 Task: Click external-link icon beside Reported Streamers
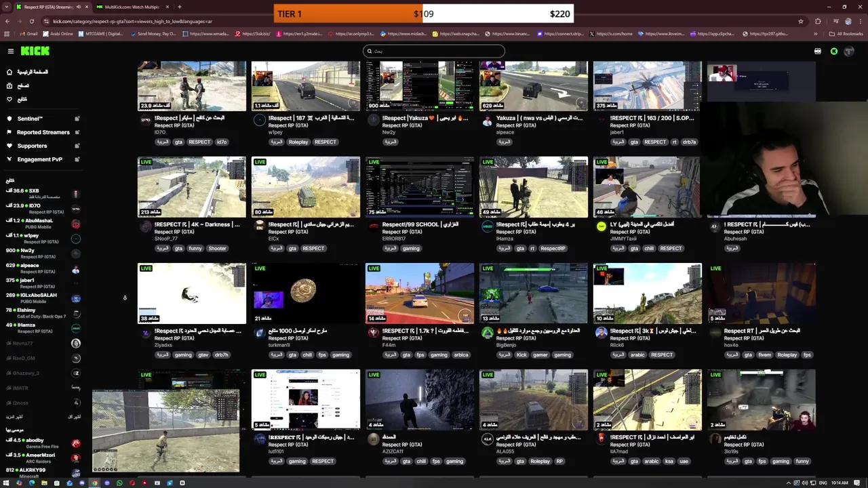point(77,132)
